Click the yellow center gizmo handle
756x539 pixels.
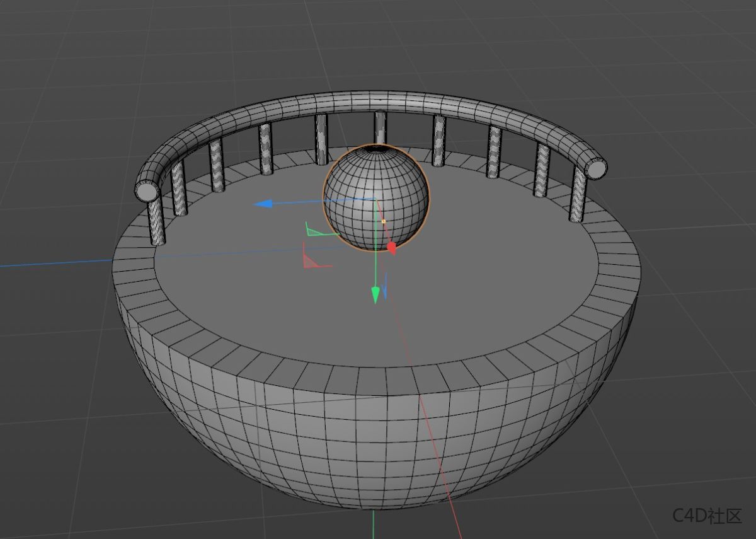pos(384,221)
